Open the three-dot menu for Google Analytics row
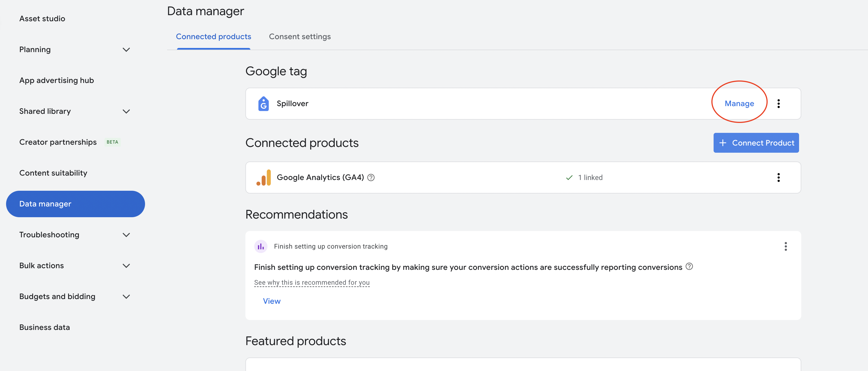The width and height of the screenshot is (868, 371). click(x=778, y=178)
